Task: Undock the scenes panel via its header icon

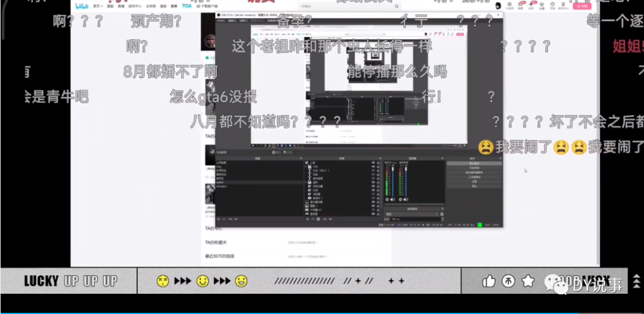Action: click(301, 158)
